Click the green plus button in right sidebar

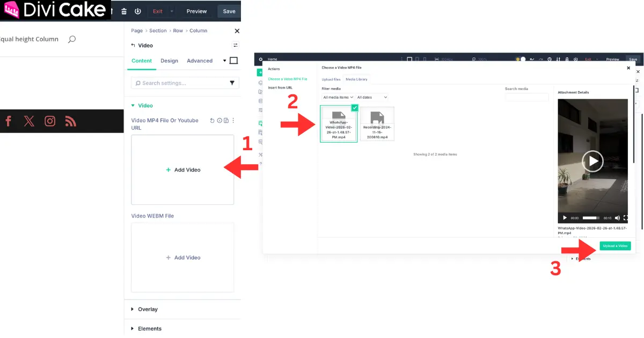point(261,72)
